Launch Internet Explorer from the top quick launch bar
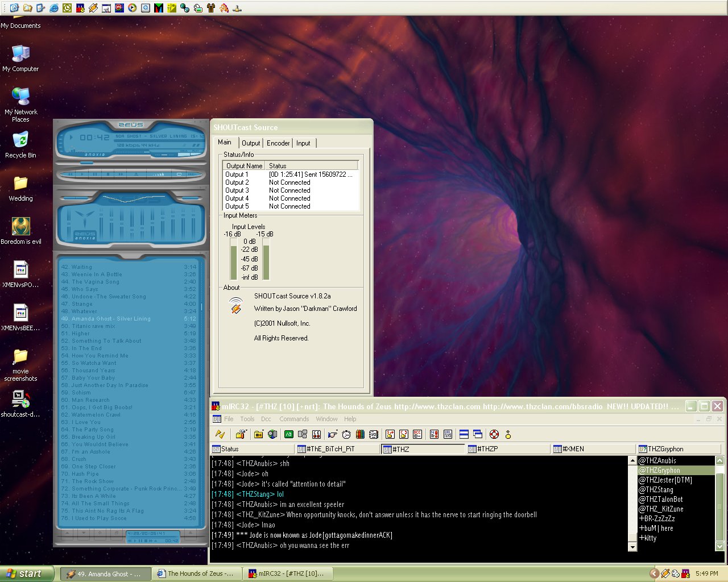 [x=54, y=8]
